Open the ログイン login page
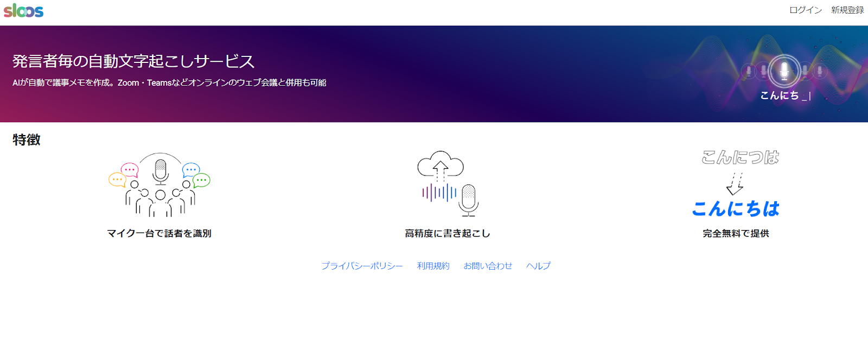Screen dimensions: 868x364 (x=805, y=10)
